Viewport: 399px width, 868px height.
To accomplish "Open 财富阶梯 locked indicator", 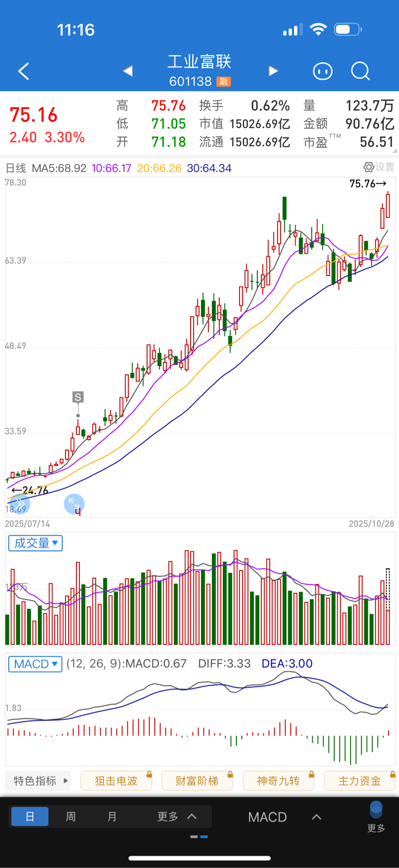I will pyautogui.click(x=197, y=781).
